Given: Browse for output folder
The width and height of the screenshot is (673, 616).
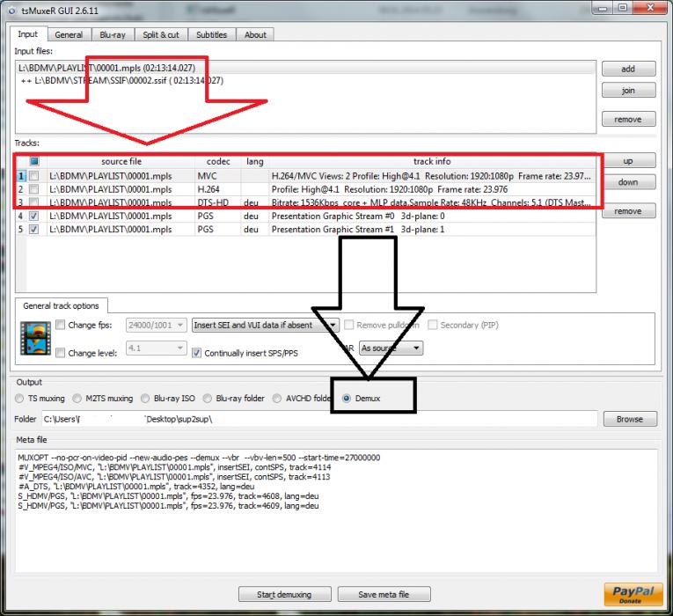Looking at the screenshot, I should (x=630, y=419).
